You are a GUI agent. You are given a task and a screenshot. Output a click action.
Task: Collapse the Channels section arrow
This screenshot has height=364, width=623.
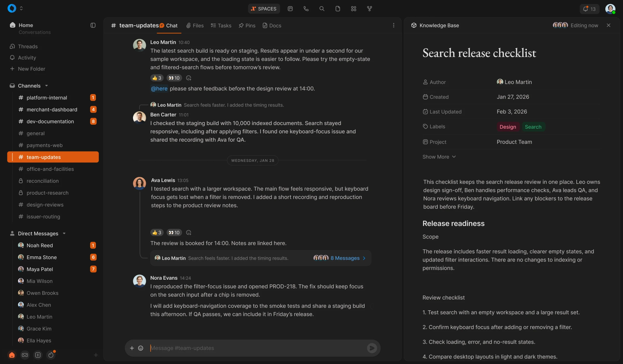pyautogui.click(x=46, y=86)
